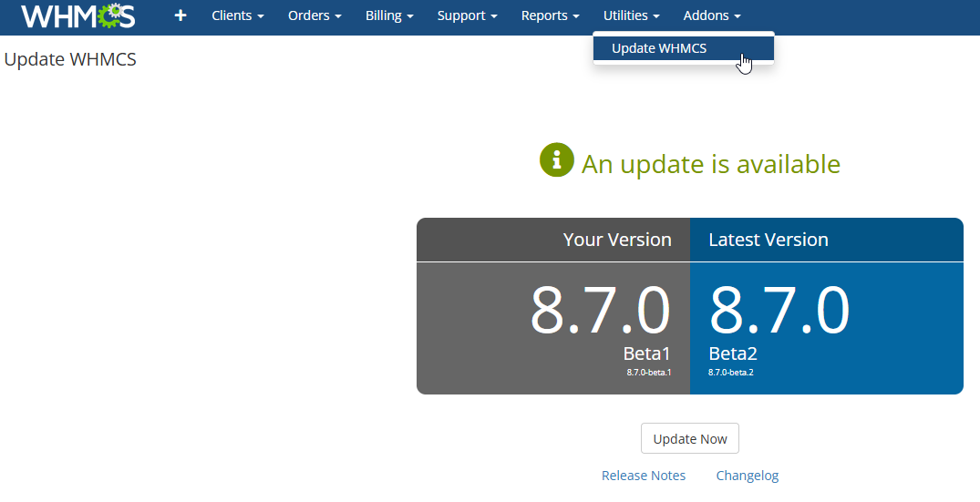This screenshot has height=502, width=980.
Task: Select Update WHMCS menu entry
Action: 684,48
